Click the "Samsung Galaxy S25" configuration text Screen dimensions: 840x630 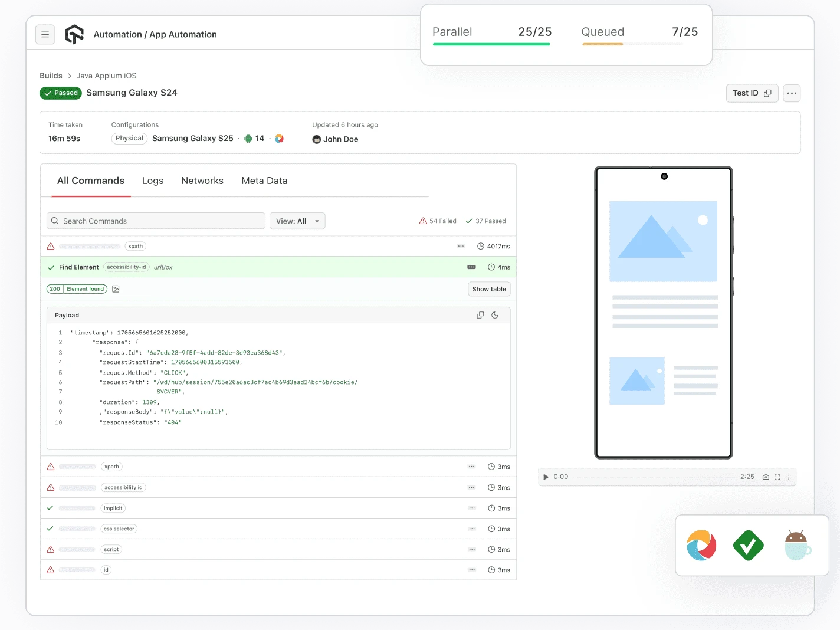[x=193, y=139]
